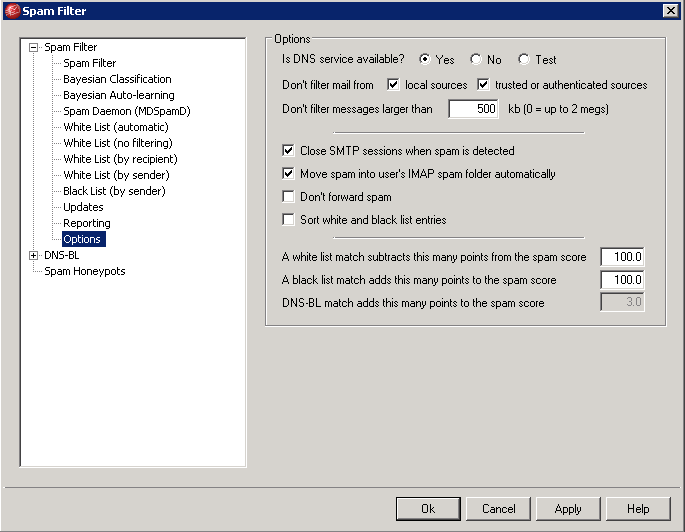Click the white list points field
Image resolution: width=685 pixels, height=532 pixels.
[622, 257]
